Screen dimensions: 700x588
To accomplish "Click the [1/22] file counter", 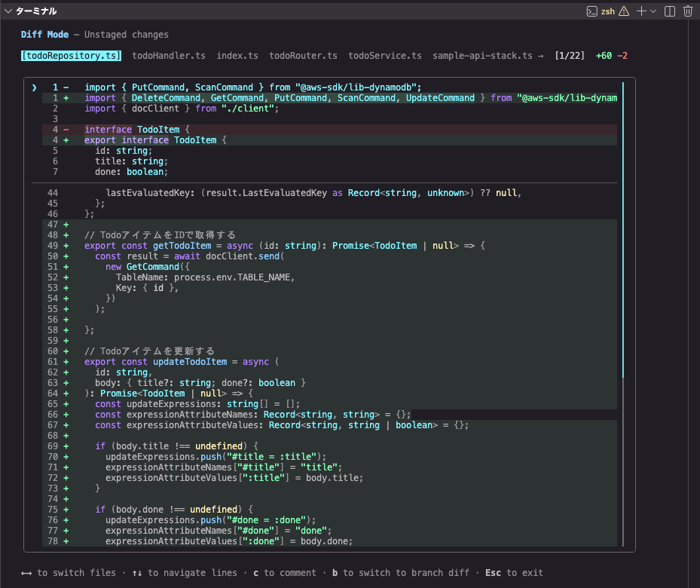I will 569,56.
